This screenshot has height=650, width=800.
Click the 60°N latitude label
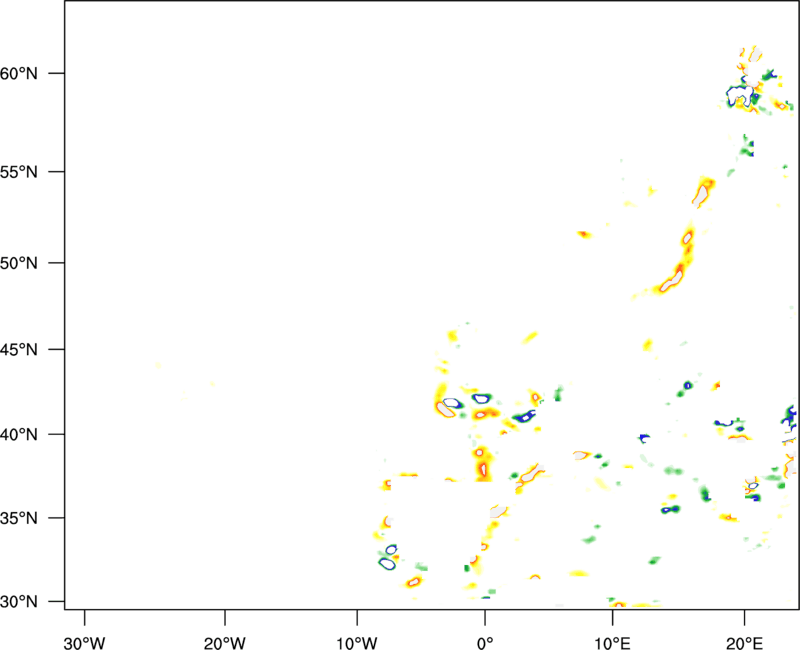19,74
